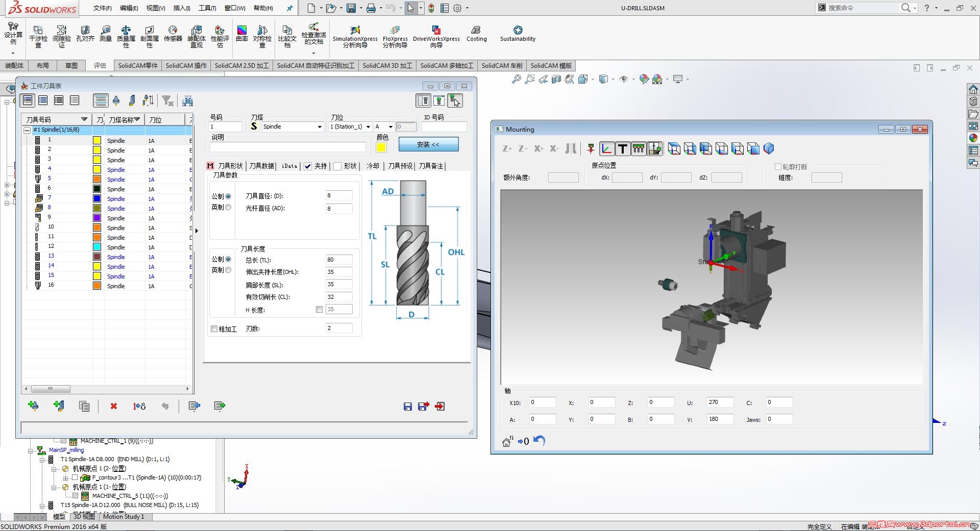Click the exit tool table red arrow icon
This screenshot has width=980, height=531.
[x=440, y=407]
